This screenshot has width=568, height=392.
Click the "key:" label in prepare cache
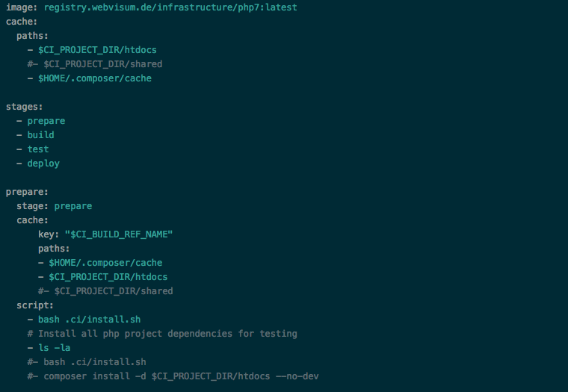(x=49, y=234)
